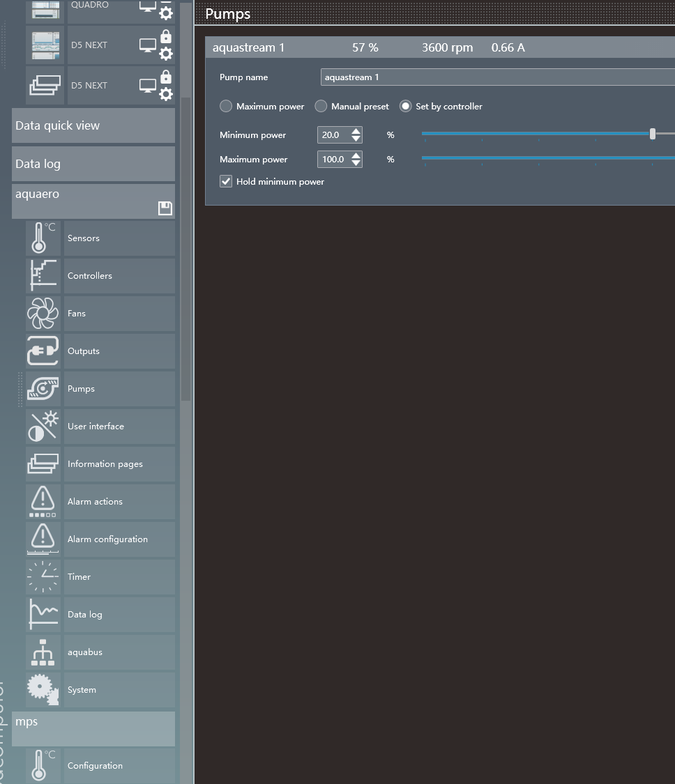Select the Set by controller radio button
The width and height of the screenshot is (675, 784).
[x=405, y=106]
